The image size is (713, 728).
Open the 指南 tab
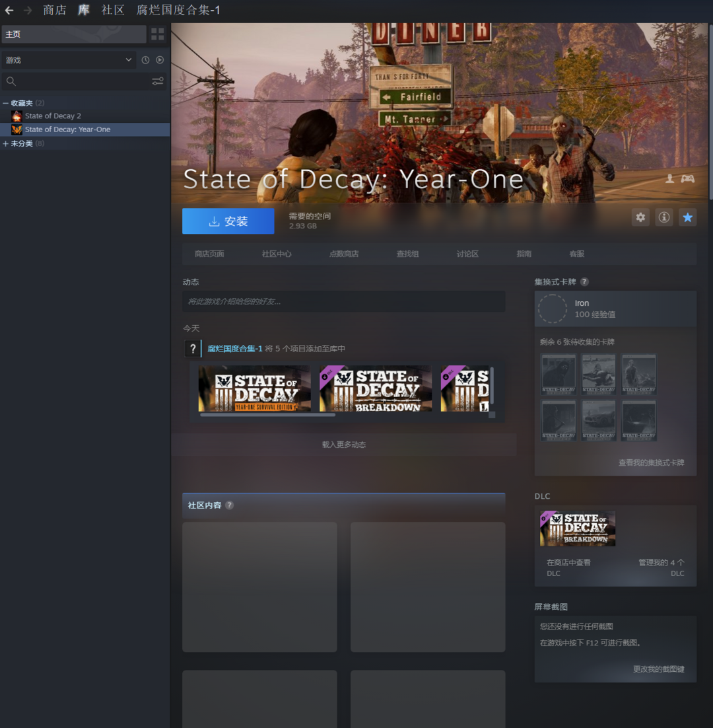(x=524, y=254)
